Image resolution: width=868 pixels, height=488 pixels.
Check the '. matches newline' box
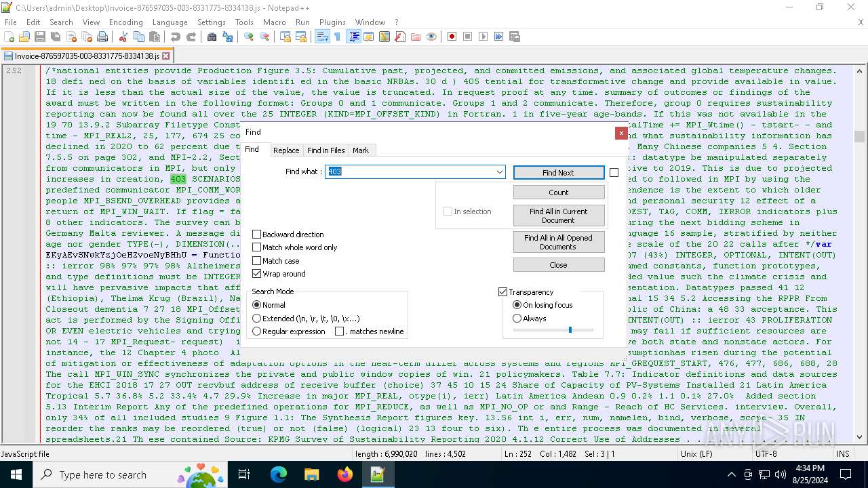[340, 331]
